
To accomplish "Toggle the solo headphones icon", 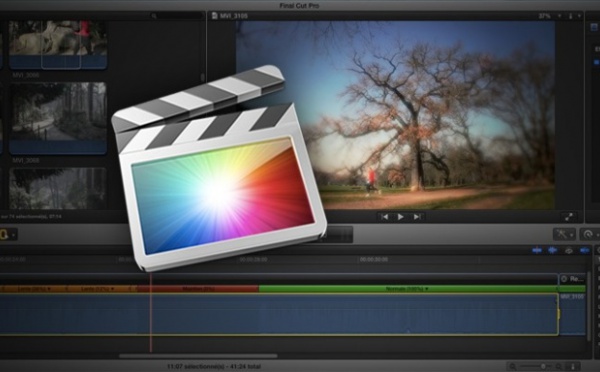I will tap(569, 250).
